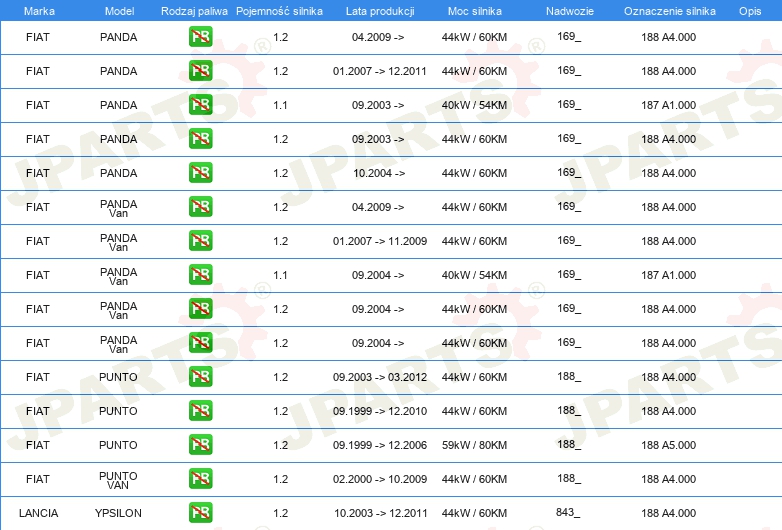Click the Marka column header

(39, 11)
